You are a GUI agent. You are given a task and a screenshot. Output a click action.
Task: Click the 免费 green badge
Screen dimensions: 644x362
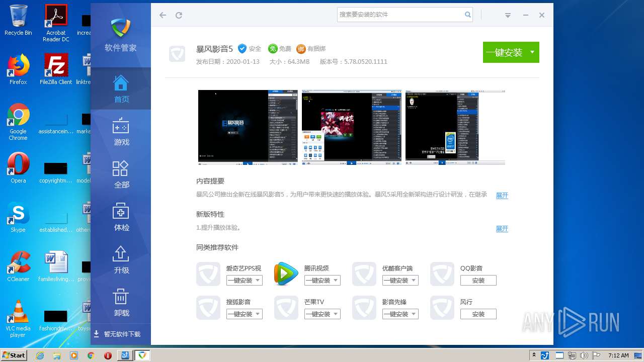273,48
